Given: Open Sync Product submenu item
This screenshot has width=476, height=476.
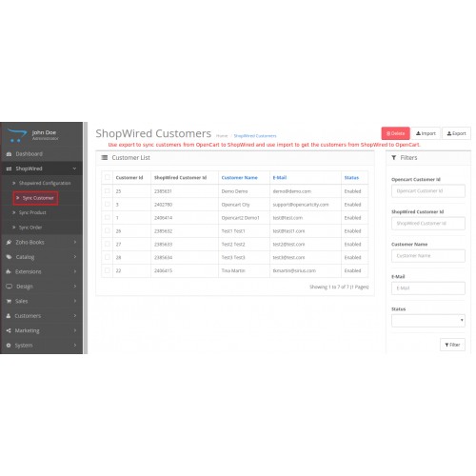Looking at the screenshot, I should (x=32, y=212).
